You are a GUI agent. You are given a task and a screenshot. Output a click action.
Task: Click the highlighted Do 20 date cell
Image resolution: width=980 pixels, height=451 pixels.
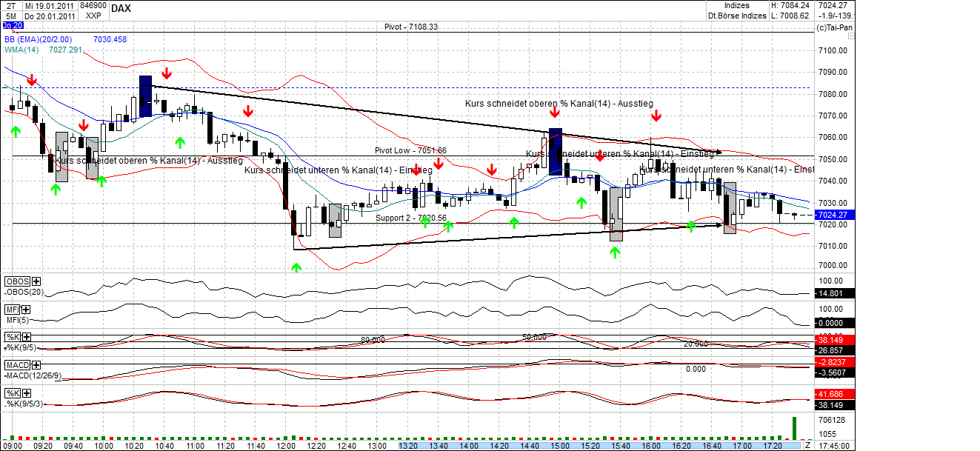click(x=13, y=24)
